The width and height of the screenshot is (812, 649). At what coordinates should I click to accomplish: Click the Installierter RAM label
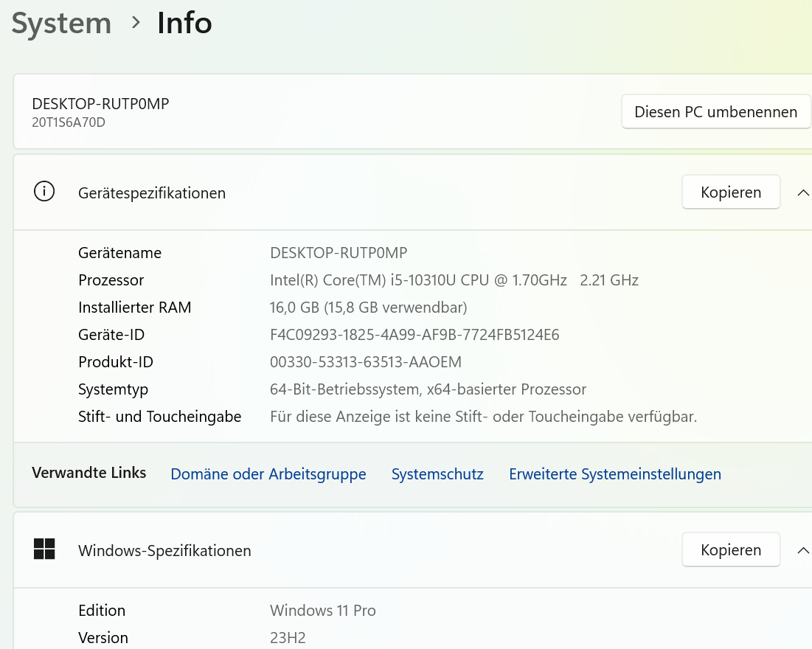[x=135, y=308]
